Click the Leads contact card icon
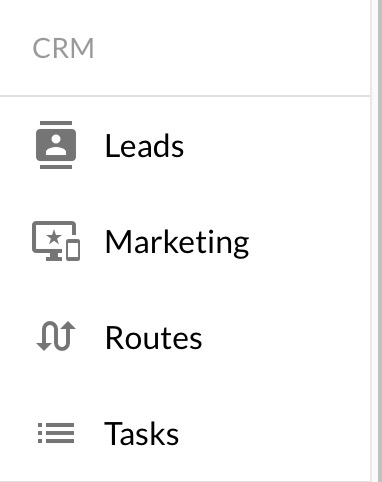 pos(56,145)
